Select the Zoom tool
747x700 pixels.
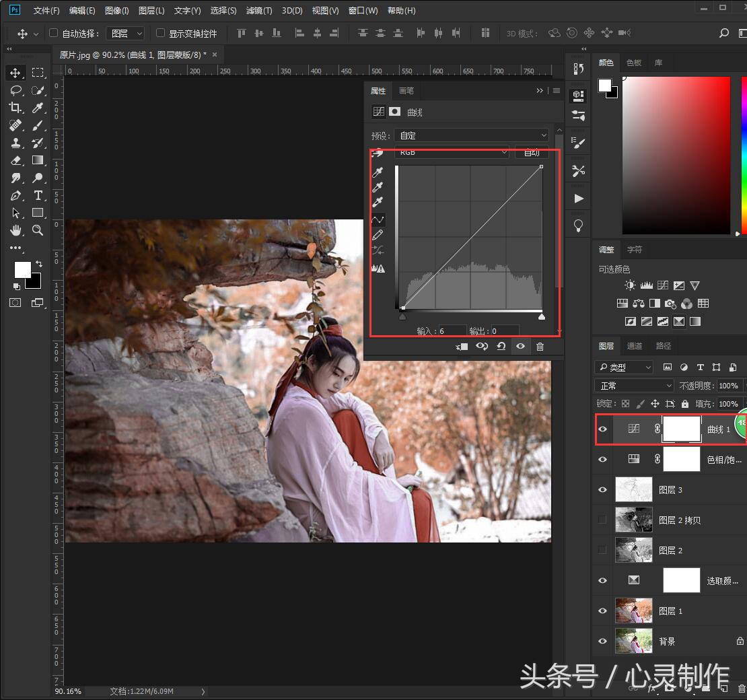(38, 230)
